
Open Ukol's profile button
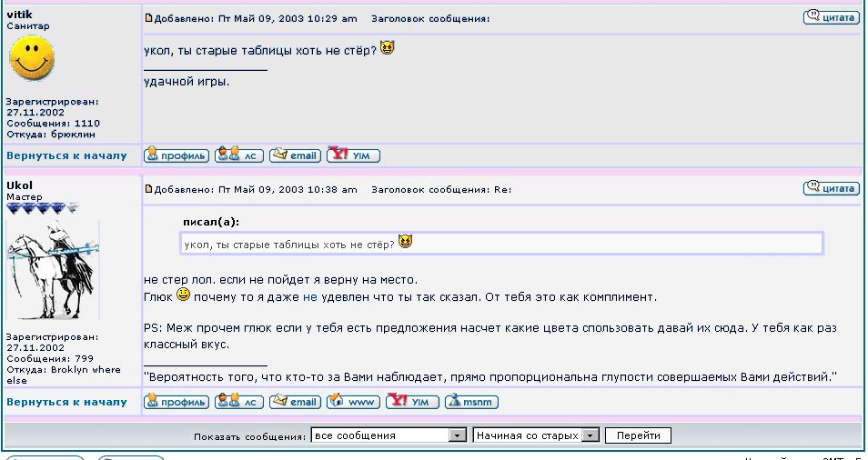pos(177,401)
